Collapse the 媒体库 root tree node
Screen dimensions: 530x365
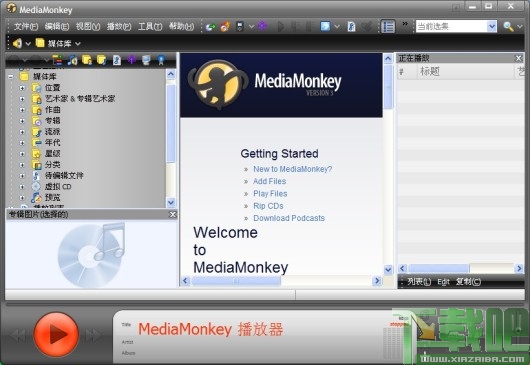[x=11, y=77]
